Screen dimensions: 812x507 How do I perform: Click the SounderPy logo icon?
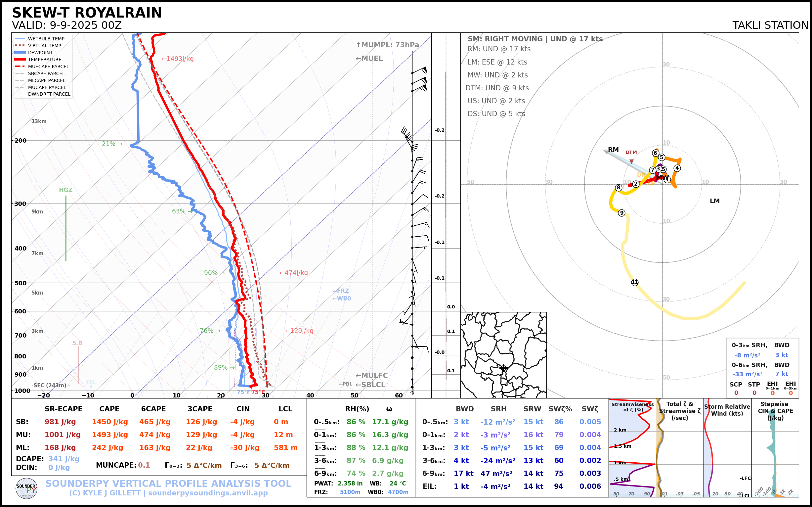tap(26, 488)
